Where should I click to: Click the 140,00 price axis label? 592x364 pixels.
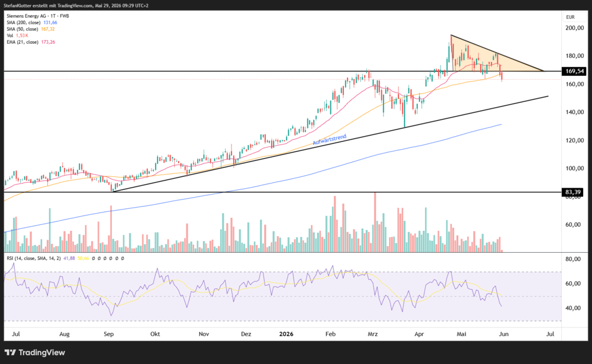tap(574, 112)
